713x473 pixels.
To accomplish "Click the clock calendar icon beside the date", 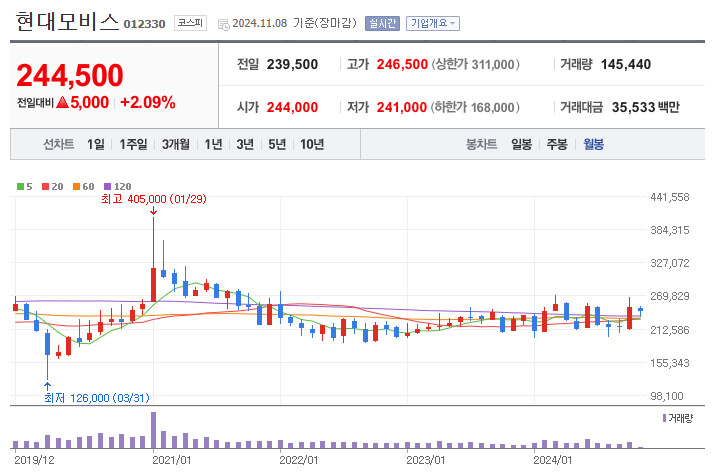I will pyautogui.click(x=223, y=25).
